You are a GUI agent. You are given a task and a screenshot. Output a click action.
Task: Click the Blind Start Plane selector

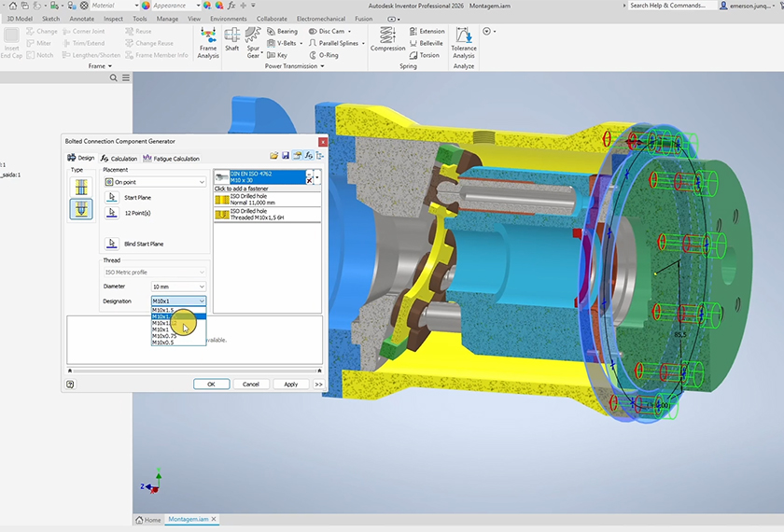pyautogui.click(x=112, y=244)
